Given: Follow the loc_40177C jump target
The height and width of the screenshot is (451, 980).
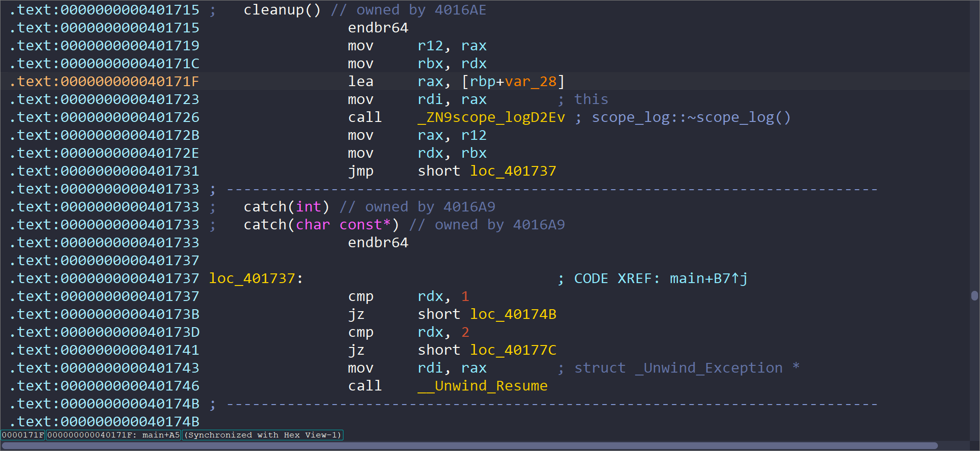Looking at the screenshot, I should point(513,350).
